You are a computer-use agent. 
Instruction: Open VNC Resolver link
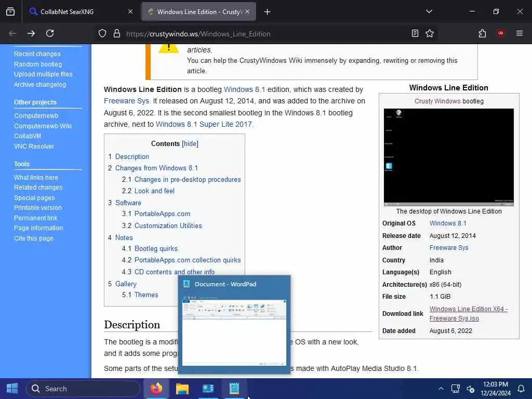(34, 146)
